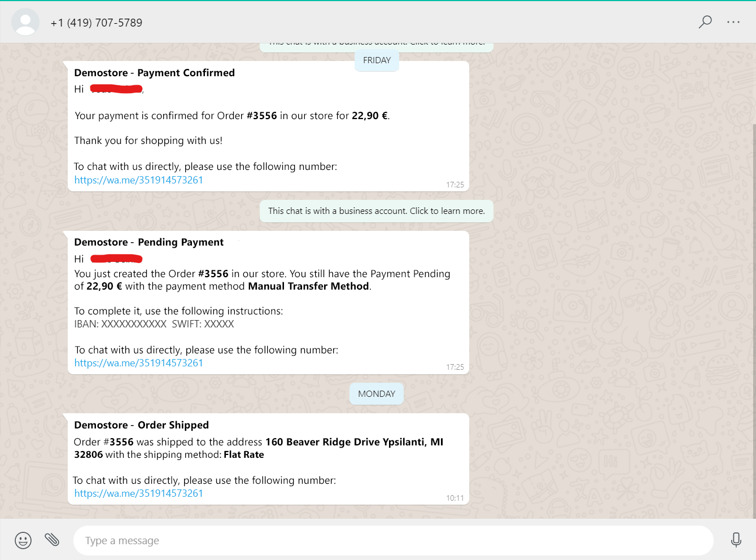The image size is (756, 560).
Task: Click the FRIDAY date label
Action: [377, 60]
